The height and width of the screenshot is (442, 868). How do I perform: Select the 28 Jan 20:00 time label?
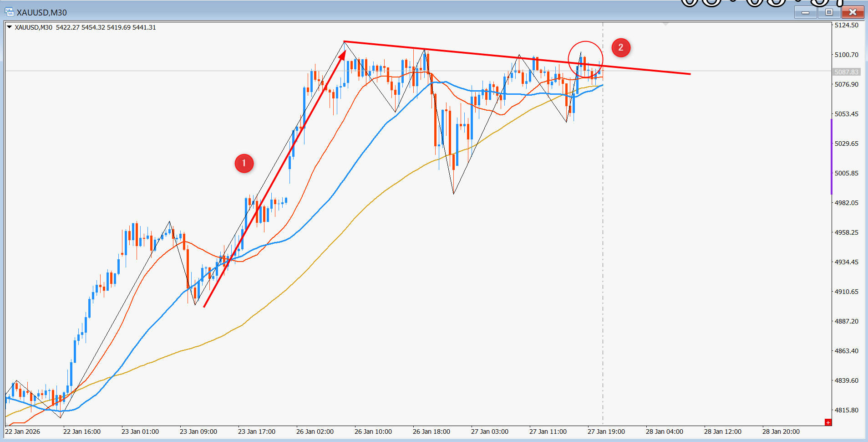point(781,432)
